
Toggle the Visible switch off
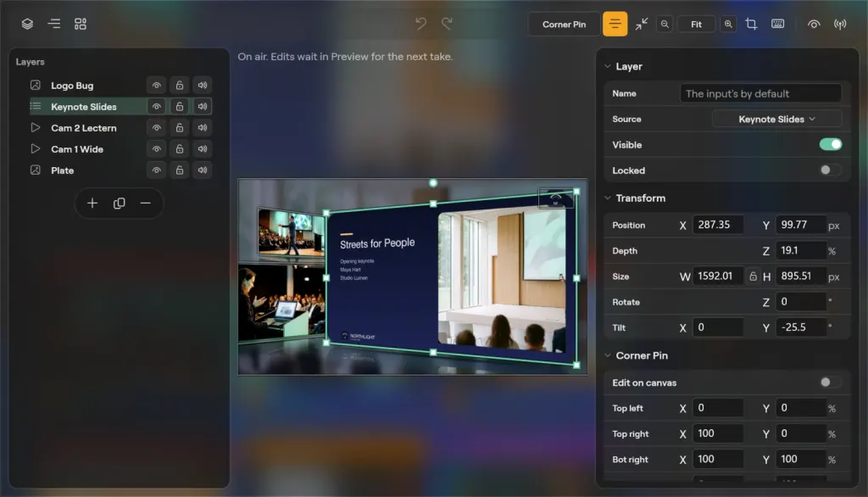(x=831, y=145)
